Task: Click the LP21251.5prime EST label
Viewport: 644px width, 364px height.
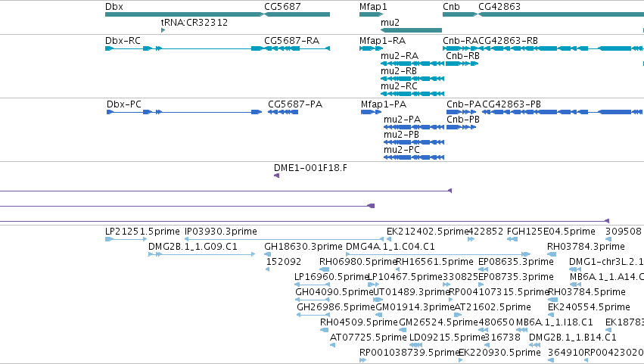Action: coord(142,232)
